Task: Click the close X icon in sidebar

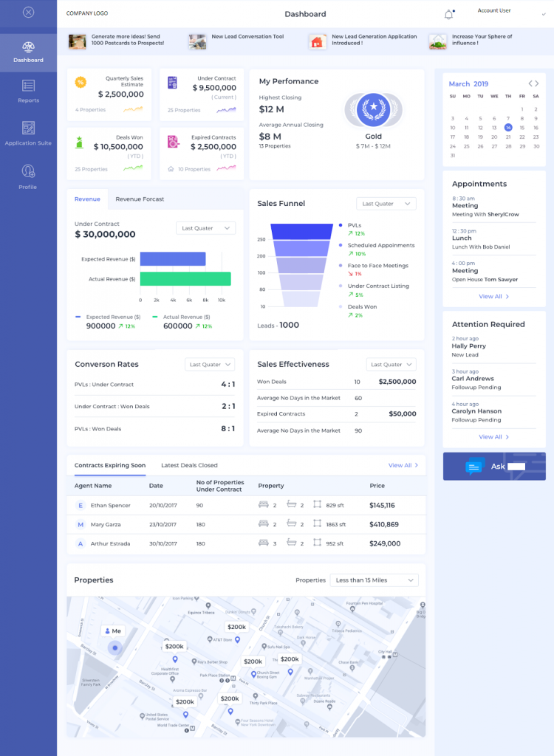Action: pyautogui.click(x=28, y=13)
